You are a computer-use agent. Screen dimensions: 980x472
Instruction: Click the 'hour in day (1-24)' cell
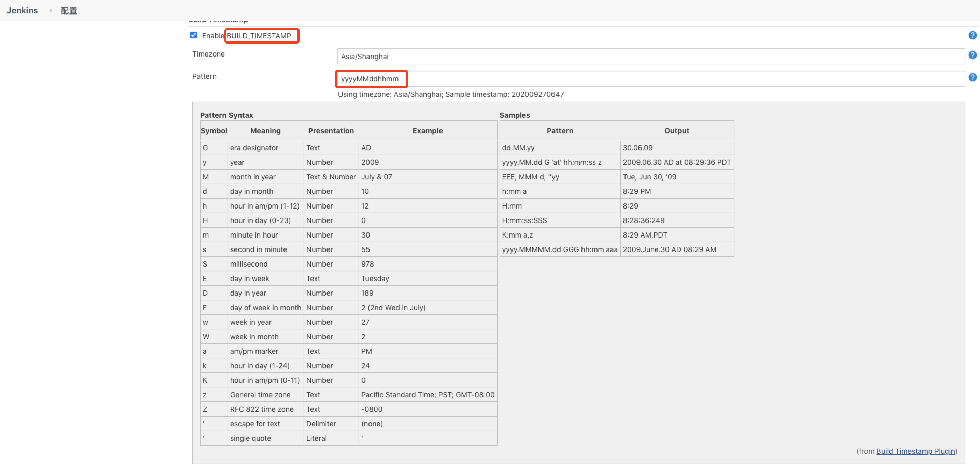coord(266,366)
